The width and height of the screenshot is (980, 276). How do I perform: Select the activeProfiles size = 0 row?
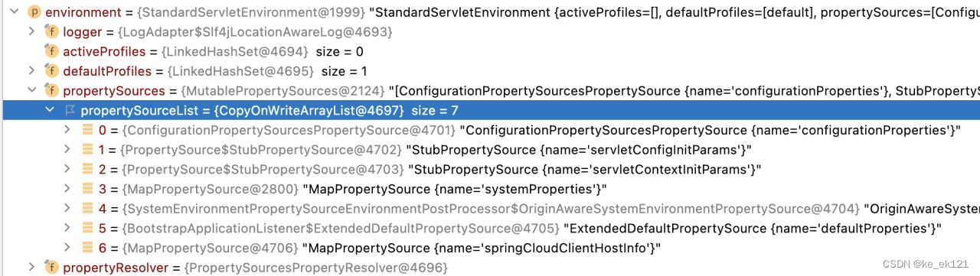click(x=490, y=51)
